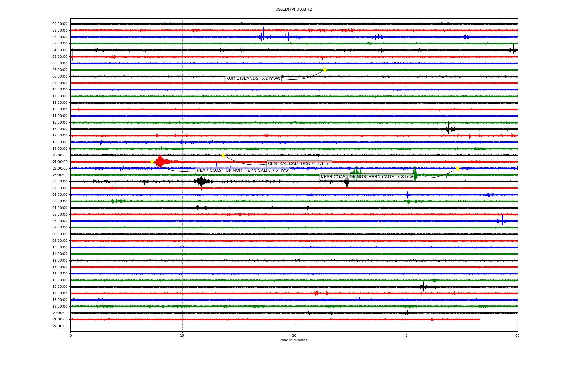Click the blue spike on the 02:00:00 trace
The height and width of the screenshot is (368, 588).
tap(263, 34)
